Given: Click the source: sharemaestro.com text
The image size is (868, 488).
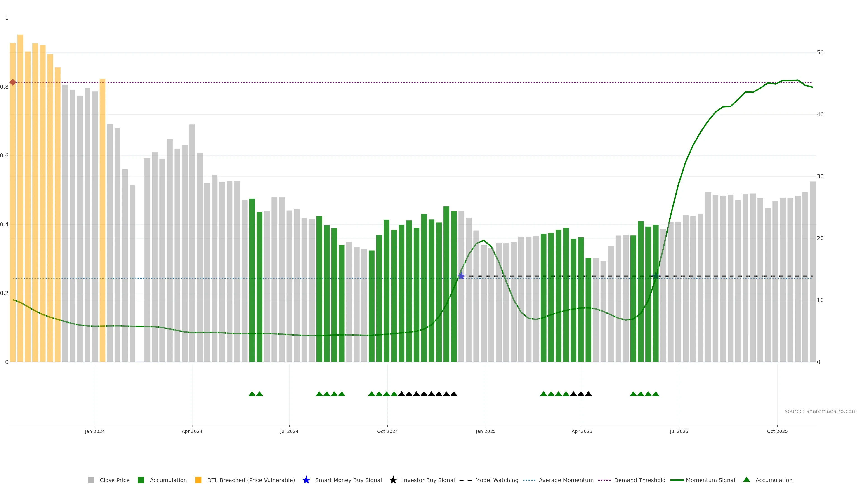Looking at the screenshot, I should (x=821, y=411).
